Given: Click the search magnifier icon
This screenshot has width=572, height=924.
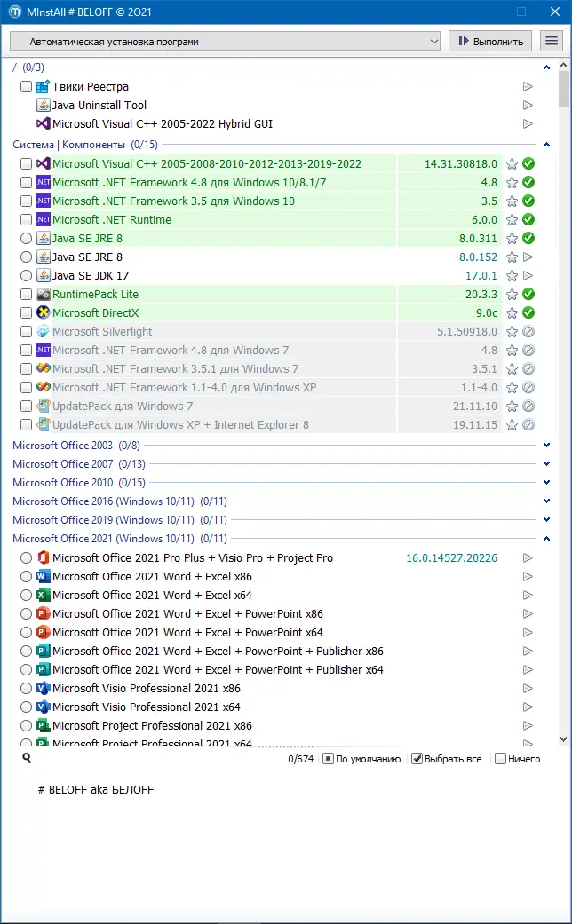Looking at the screenshot, I should tap(27, 758).
